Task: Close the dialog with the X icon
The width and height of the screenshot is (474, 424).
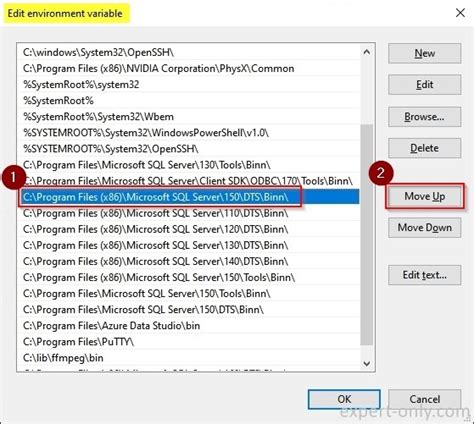Action: [460, 13]
